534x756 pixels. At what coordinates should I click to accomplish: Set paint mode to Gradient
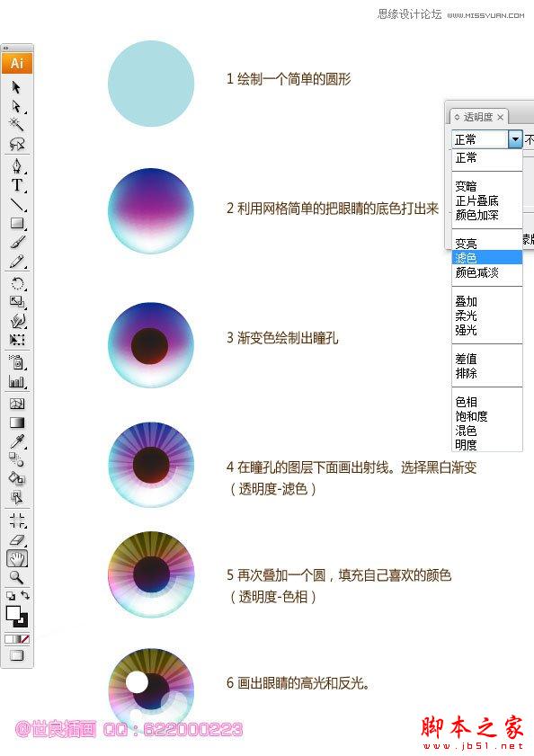[x=17, y=639]
